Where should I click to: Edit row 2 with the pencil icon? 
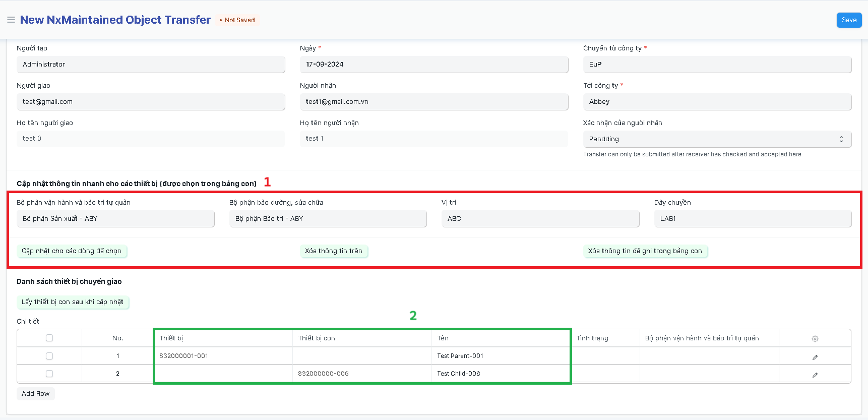point(815,375)
